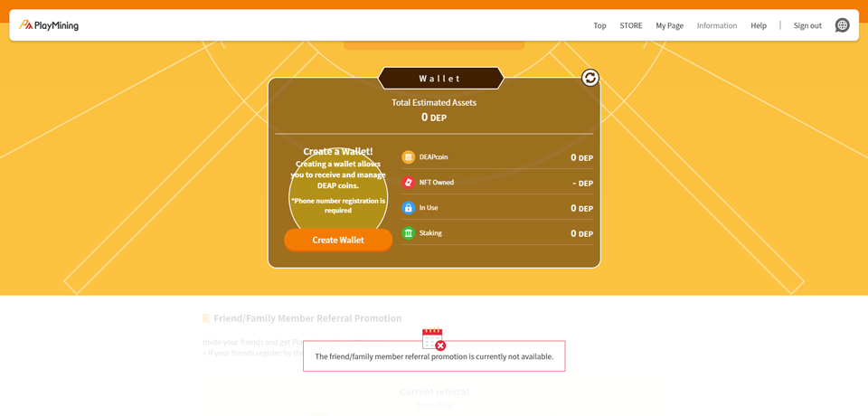Click the NFT Owned red icon
This screenshot has width=868, height=416.
pos(408,183)
